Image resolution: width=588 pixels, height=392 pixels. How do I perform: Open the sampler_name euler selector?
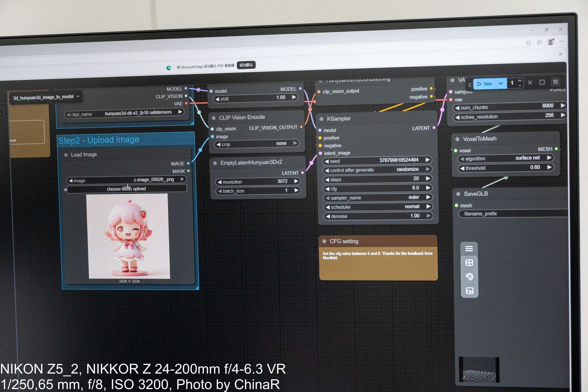[378, 197]
